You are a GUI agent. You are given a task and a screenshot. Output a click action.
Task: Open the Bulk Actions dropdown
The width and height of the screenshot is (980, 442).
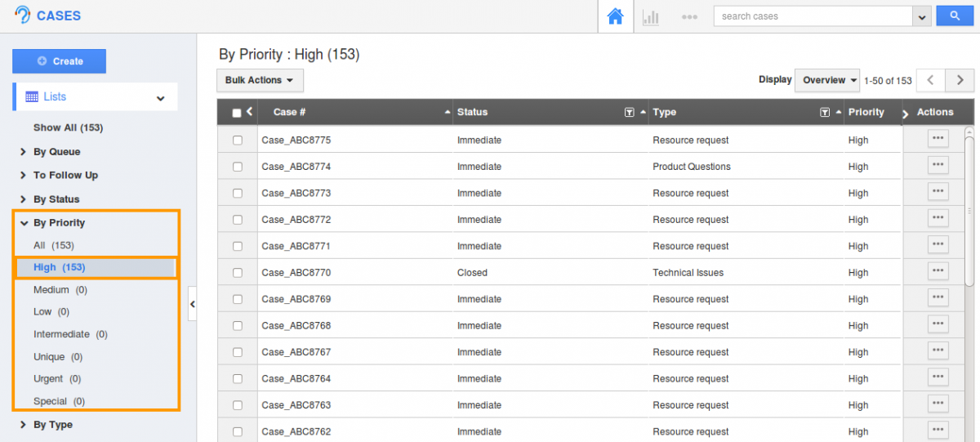click(x=260, y=80)
